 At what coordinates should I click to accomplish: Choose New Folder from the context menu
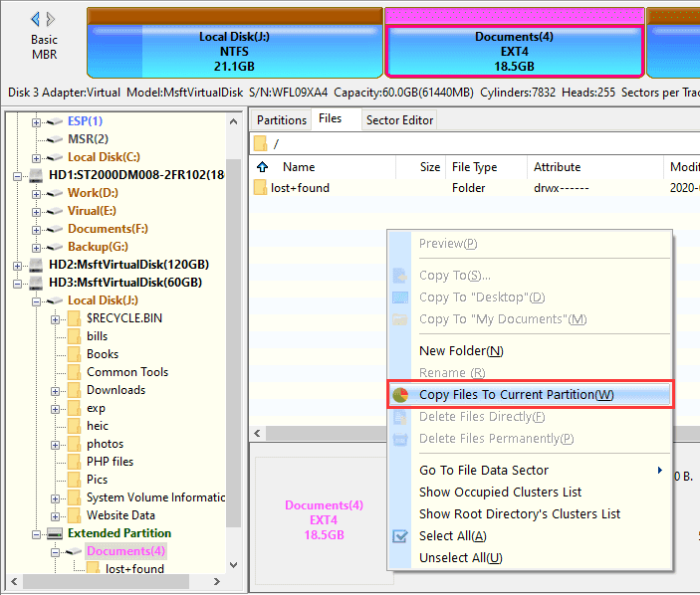pyautogui.click(x=460, y=351)
